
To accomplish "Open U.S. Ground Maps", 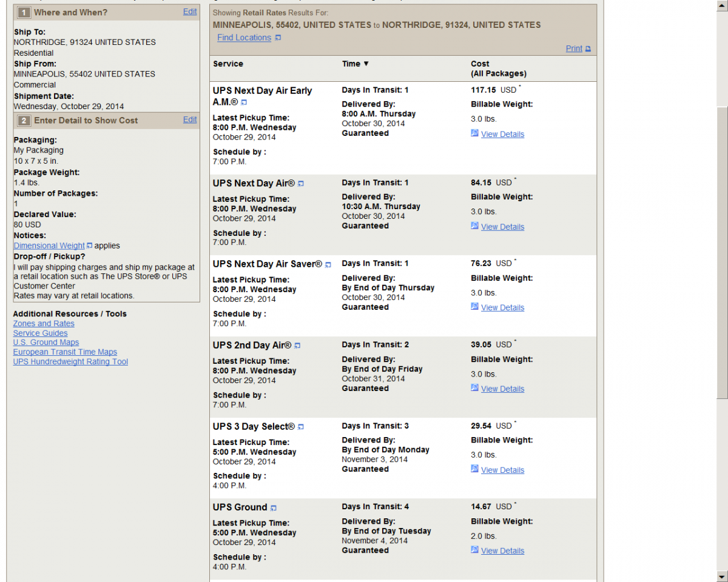I will click(x=46, y=343).
